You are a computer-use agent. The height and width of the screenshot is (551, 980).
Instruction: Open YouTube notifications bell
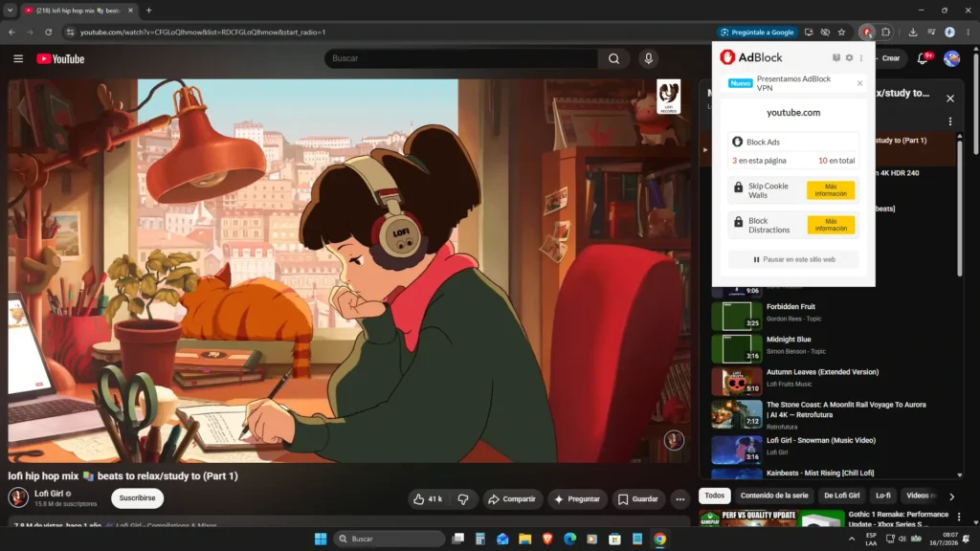pyautogui.click(x=923, y=58)
